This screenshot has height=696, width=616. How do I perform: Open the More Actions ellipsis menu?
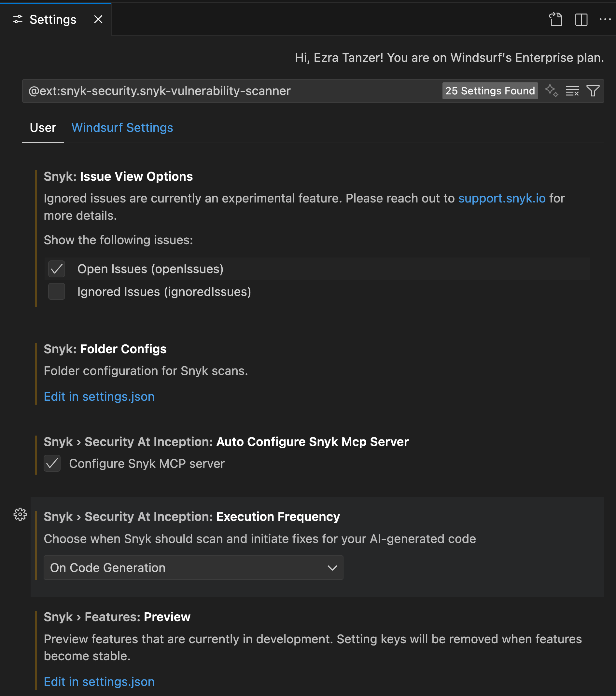coord(605,20)
